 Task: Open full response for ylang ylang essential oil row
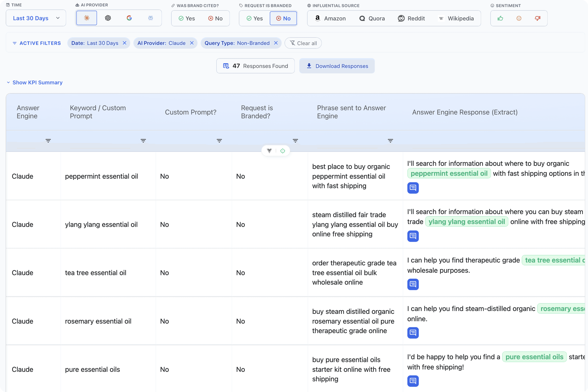[x=413, y=236]
